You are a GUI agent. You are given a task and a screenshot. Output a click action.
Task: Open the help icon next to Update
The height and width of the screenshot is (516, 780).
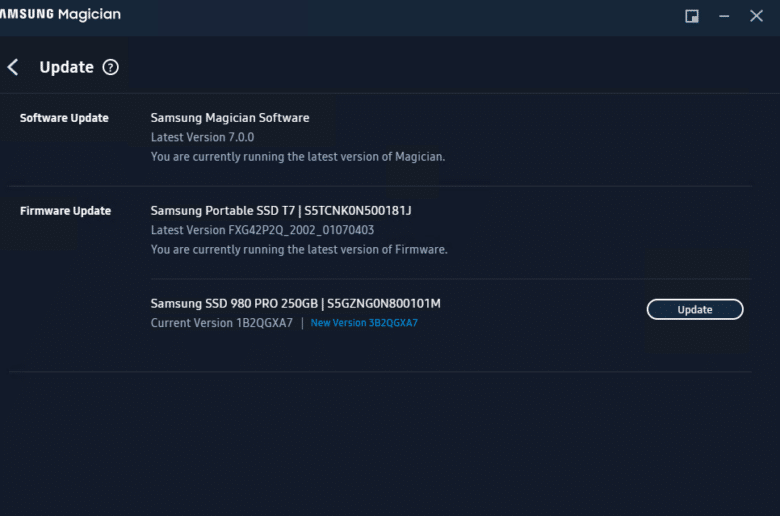(x=110, y=67)
